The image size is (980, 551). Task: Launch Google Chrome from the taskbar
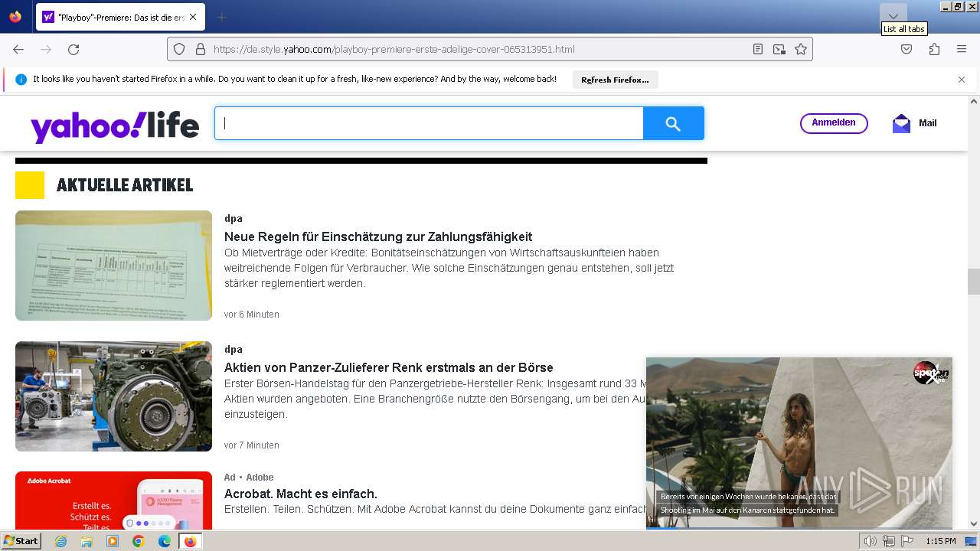point(139,541)
